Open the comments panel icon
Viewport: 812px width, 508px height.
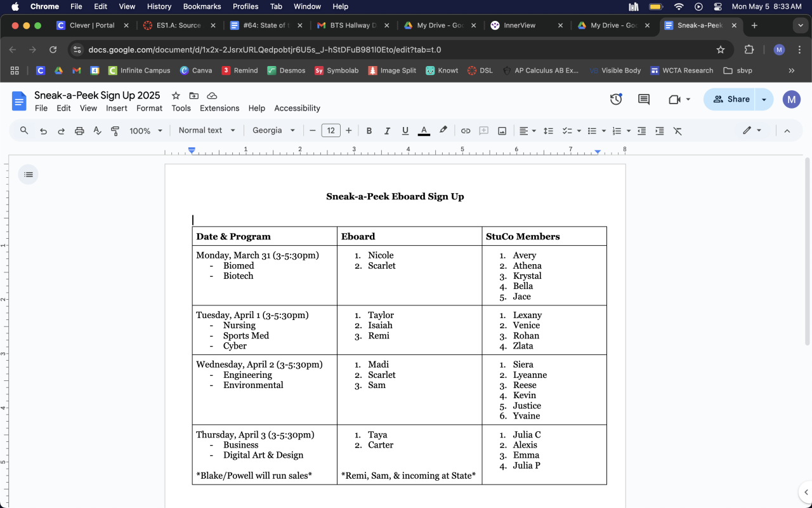click(643, 99)
